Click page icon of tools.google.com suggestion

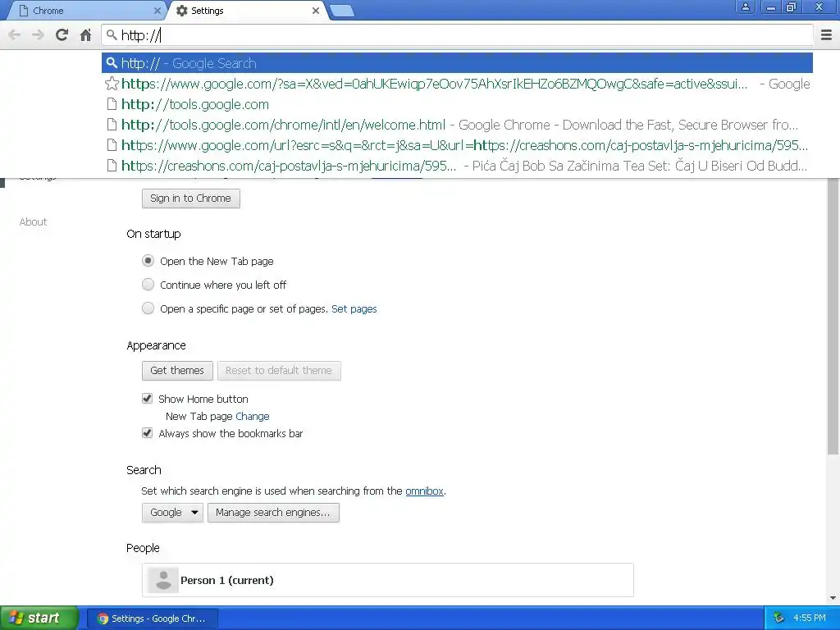click(x=112, y=104)
